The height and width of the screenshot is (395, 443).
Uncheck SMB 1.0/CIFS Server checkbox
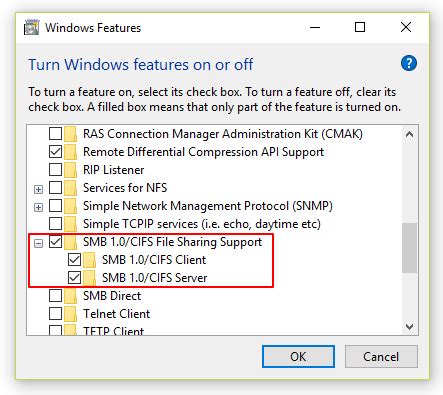point(74,278)
